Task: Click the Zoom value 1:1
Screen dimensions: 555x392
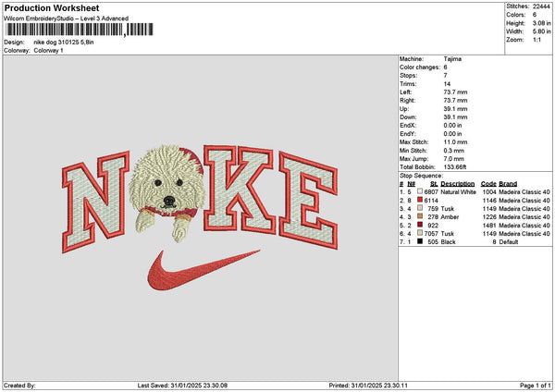Action: 536,40
